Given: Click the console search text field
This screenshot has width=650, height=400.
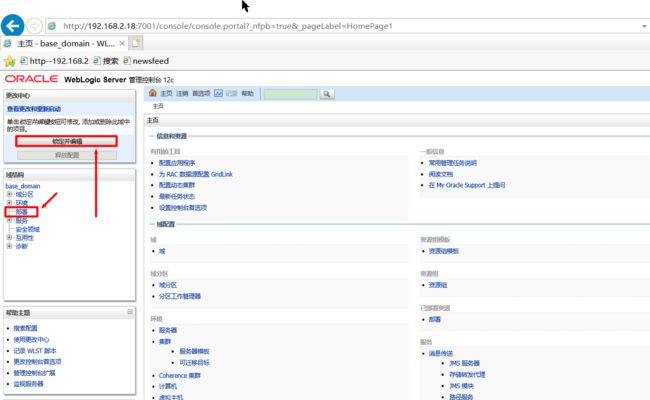Looking at the screenshot, I should pyautogui.click(x=291, y=94).
